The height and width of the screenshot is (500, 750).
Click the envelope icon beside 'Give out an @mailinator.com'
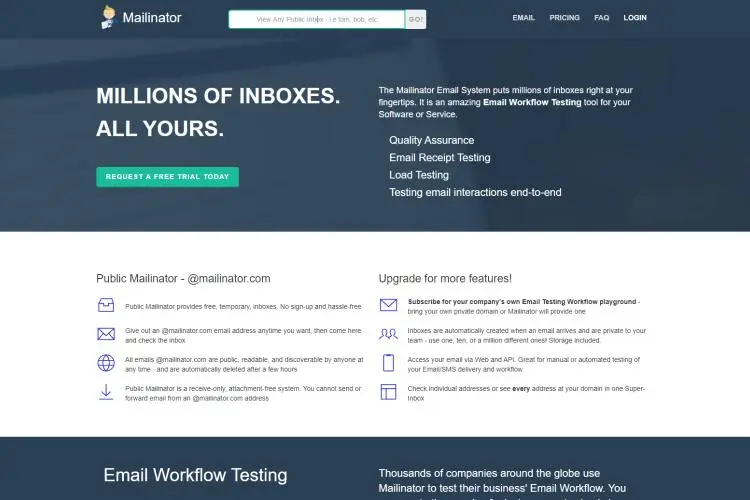(x=106, y=334)
